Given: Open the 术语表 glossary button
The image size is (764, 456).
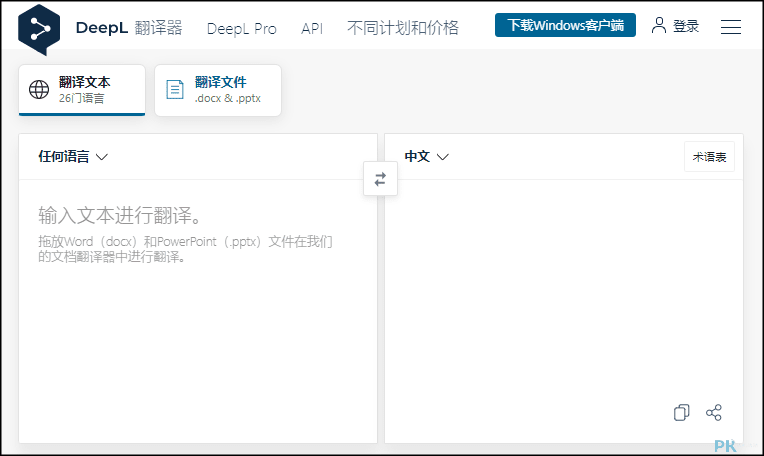Looking at the screenshot, I should (x=709, y=157).
